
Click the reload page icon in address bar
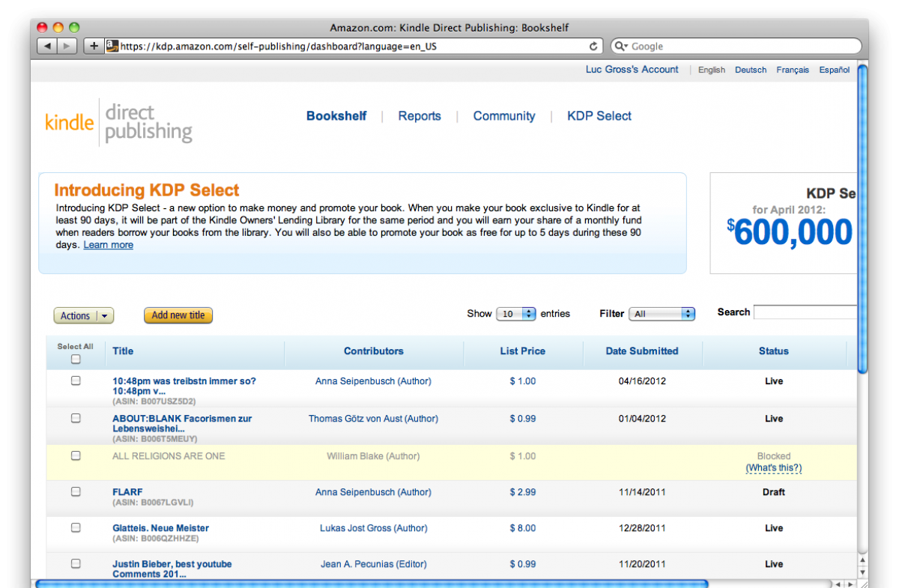tap(593, 46)
